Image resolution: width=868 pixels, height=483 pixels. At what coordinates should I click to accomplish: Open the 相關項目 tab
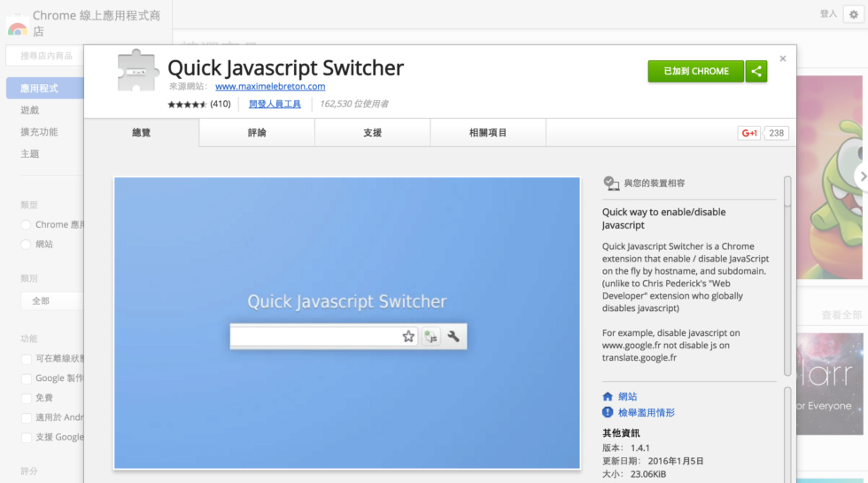coord(488,133)
